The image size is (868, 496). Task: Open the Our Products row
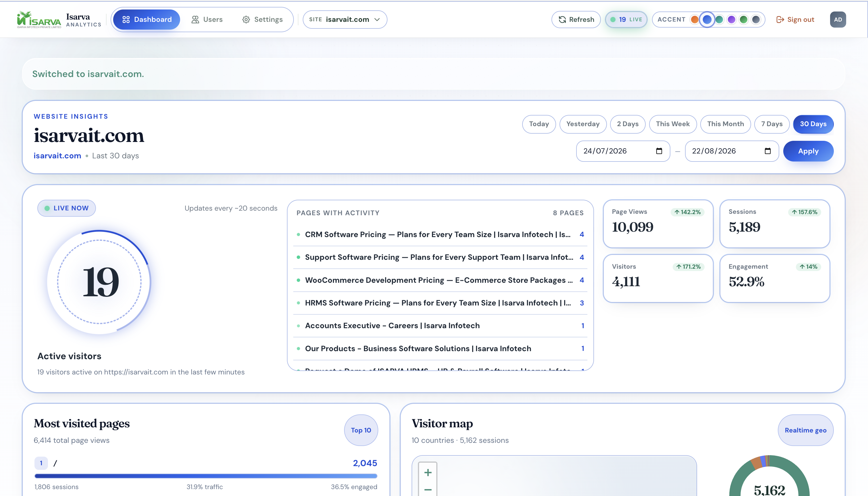(x=440, y=349)
